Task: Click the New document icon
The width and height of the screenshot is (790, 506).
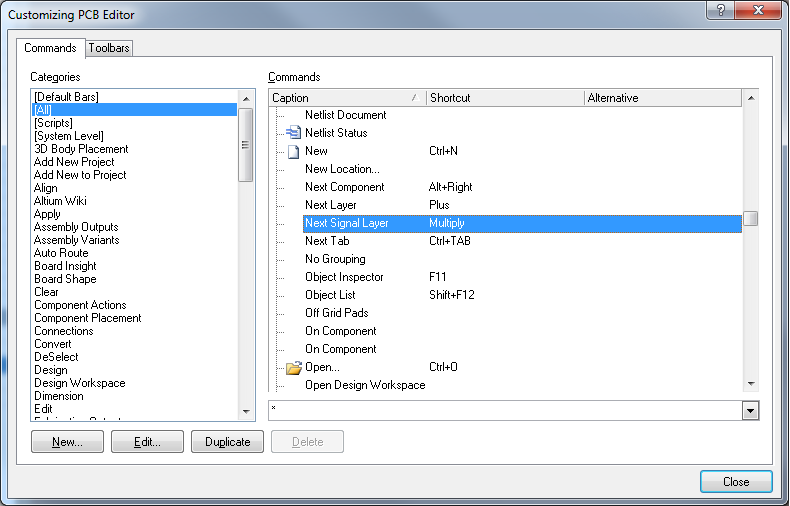Action: point(294,151)
